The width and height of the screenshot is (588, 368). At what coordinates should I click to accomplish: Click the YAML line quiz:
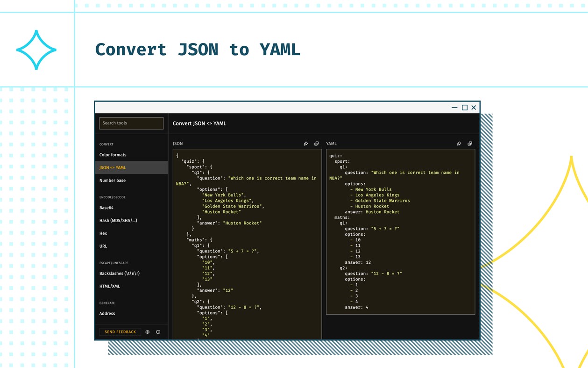336,156
